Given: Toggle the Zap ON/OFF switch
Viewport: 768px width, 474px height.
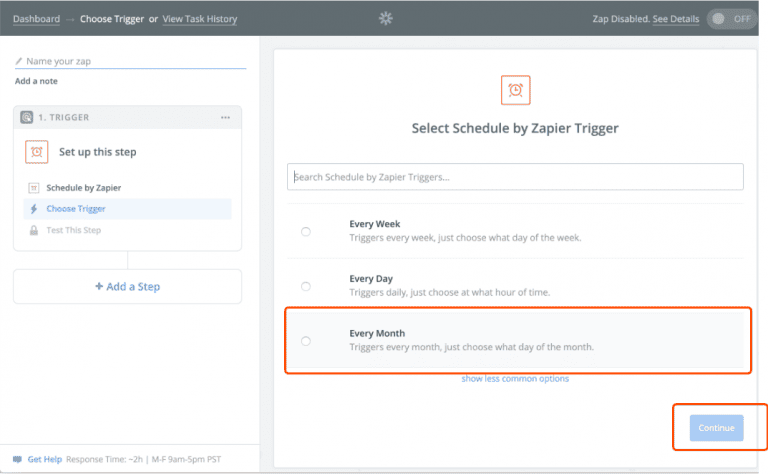Looking at the screenshot, I should tap(731, 19).
